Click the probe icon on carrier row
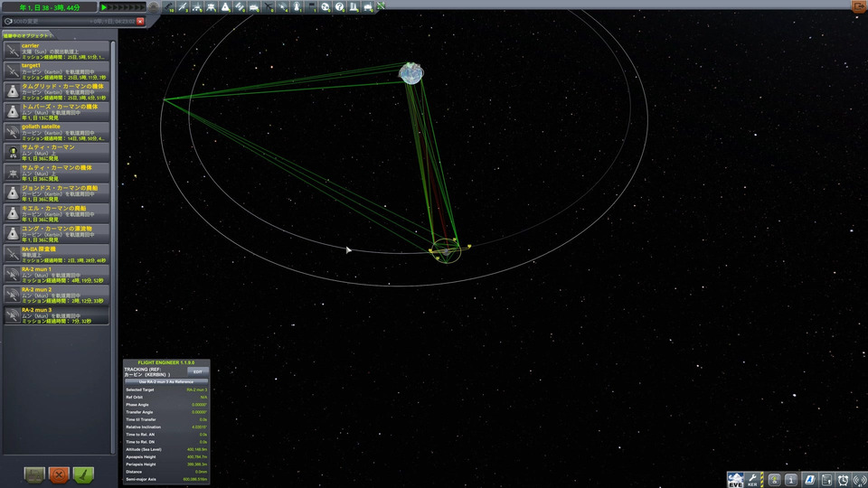The height and width of the screenshot is (488, 868). coord(12,51)
